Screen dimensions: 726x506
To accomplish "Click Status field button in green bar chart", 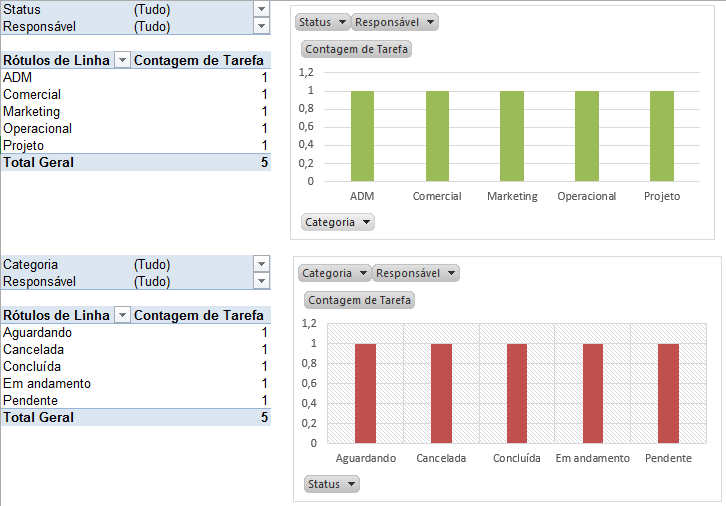I will (323, 22).
